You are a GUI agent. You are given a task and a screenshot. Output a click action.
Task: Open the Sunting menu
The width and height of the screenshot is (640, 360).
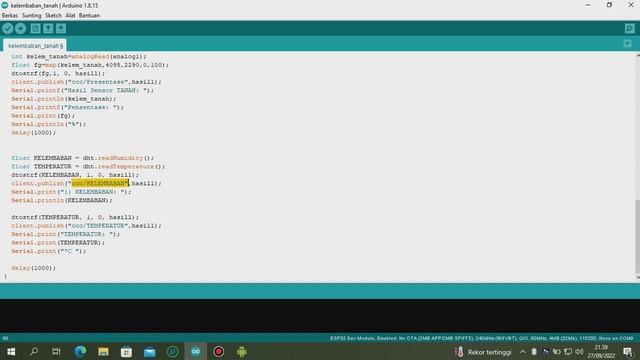click(x=31, y=16)
